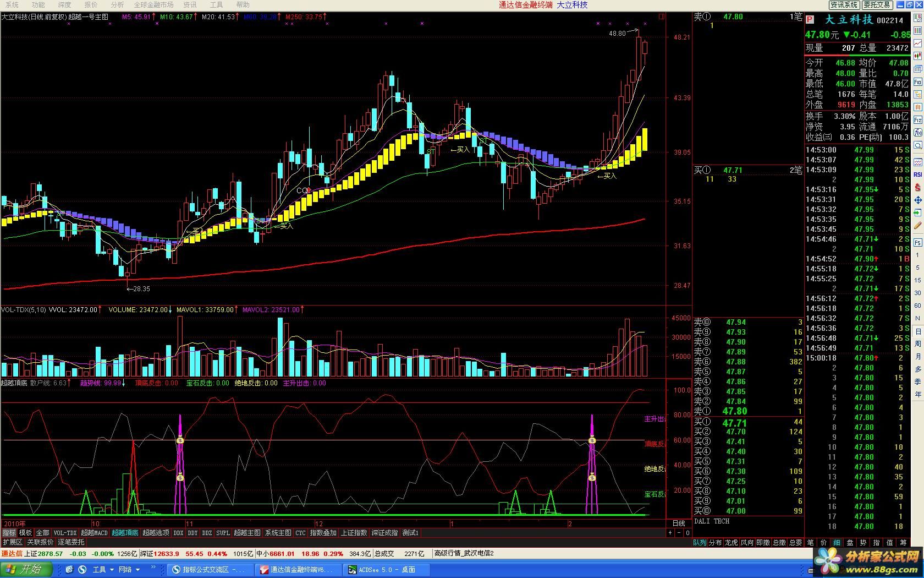Open the 关联报价 tab
This screenshot has height=578, width=924.
click(40, 543)
